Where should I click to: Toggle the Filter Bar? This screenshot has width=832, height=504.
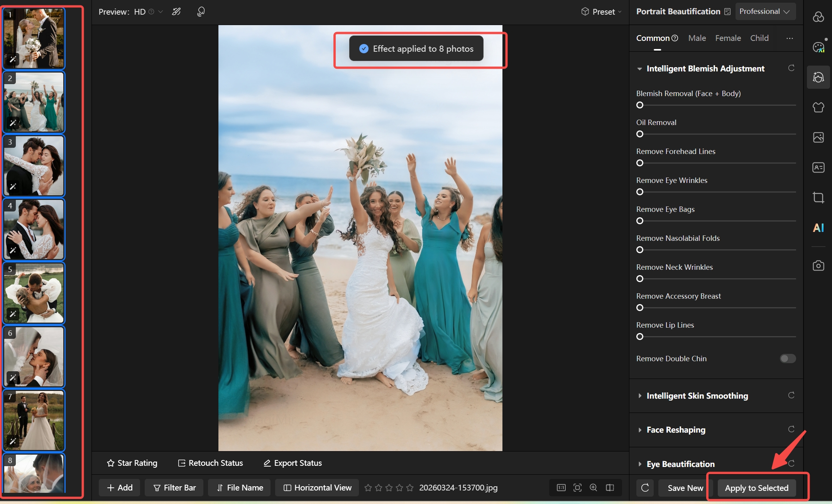[174, 488]
